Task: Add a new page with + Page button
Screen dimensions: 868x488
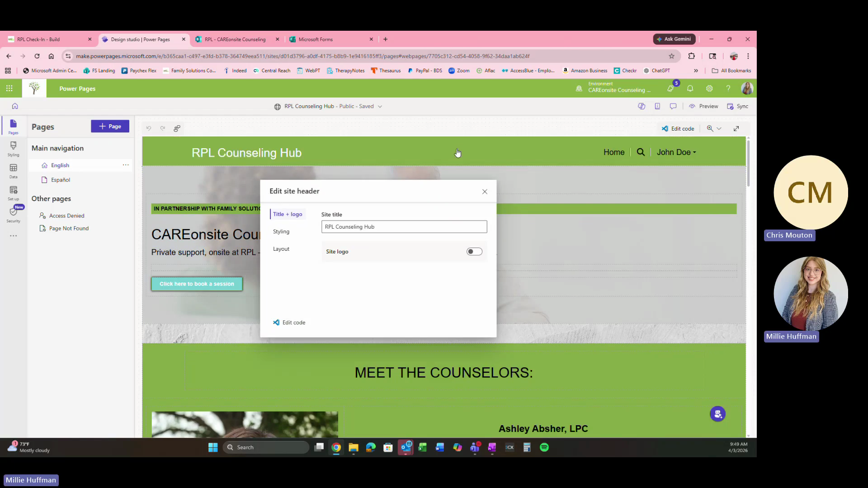Action: coord(110,126)
